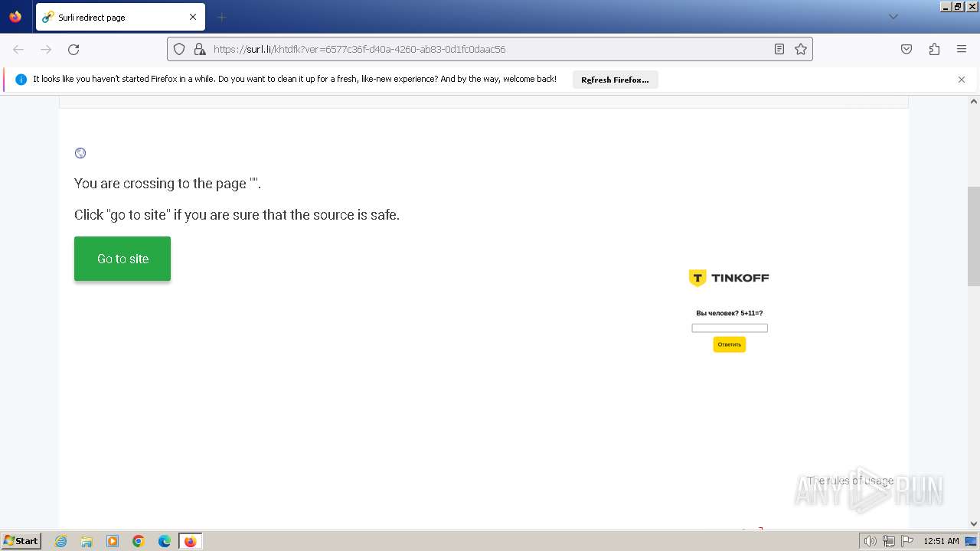
Task: Launch Google Chrome from taskbar
Action: [139, 541]
